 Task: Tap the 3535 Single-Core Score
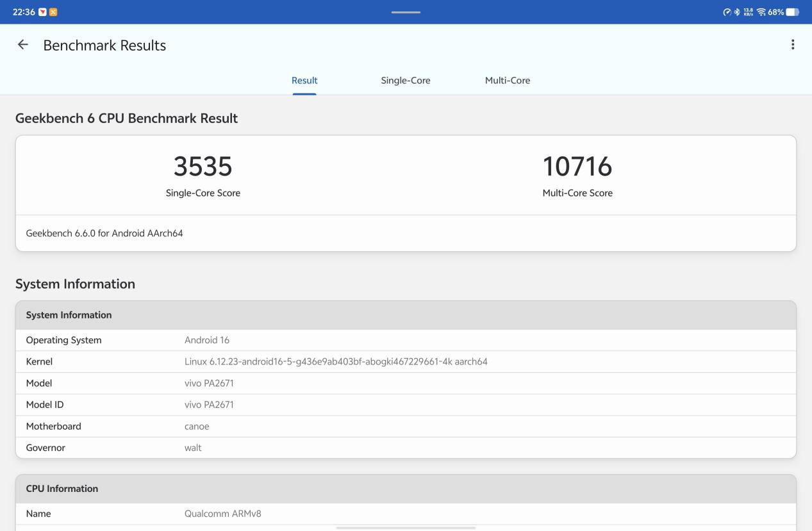click(203, 167)
